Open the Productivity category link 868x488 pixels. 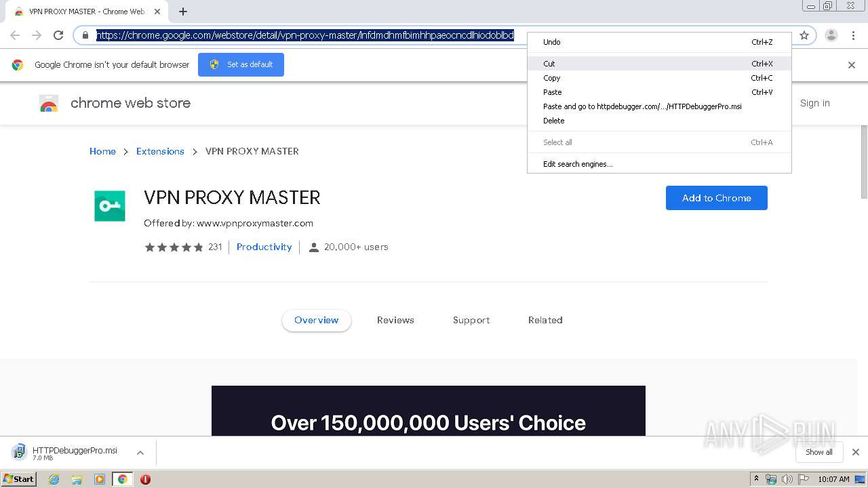264,247
